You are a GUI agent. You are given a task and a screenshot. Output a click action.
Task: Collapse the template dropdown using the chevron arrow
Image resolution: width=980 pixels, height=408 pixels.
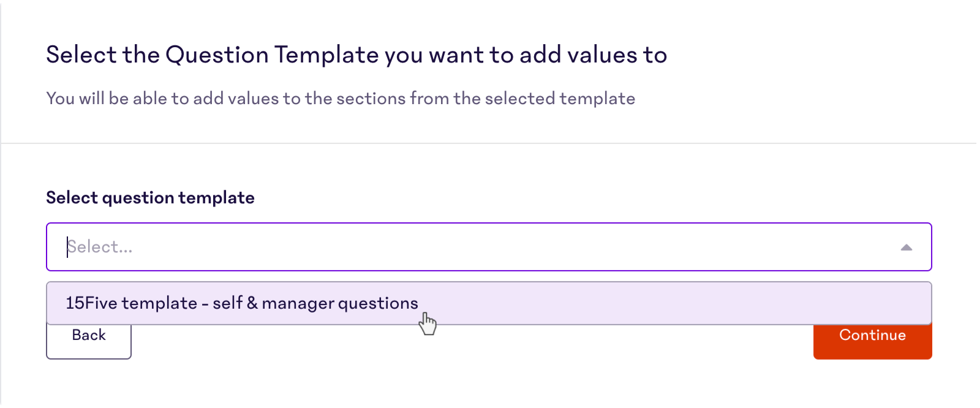907,247
